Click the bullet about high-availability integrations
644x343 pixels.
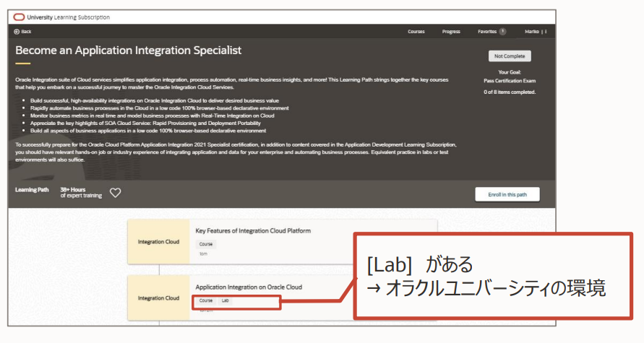155,100
